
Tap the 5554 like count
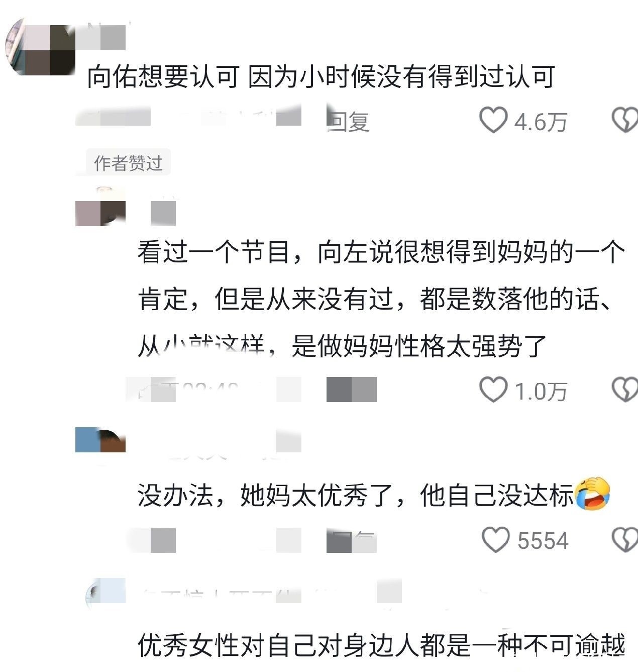click(543, 541)
